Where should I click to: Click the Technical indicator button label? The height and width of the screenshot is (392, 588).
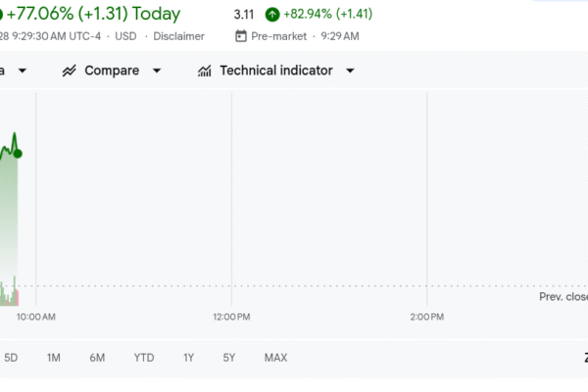(x=275, y=71)
